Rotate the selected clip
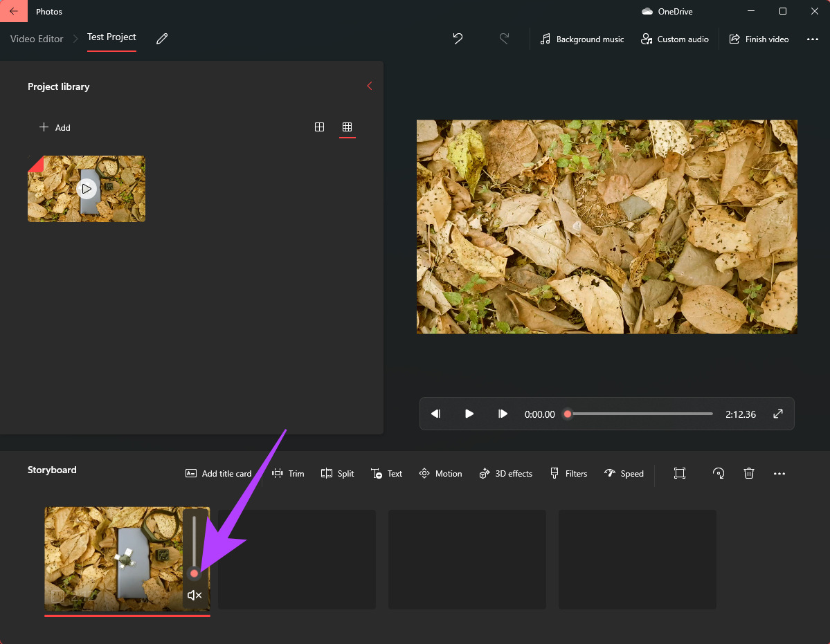This screenshot has width=830, height=644. (x=719, y=474)
